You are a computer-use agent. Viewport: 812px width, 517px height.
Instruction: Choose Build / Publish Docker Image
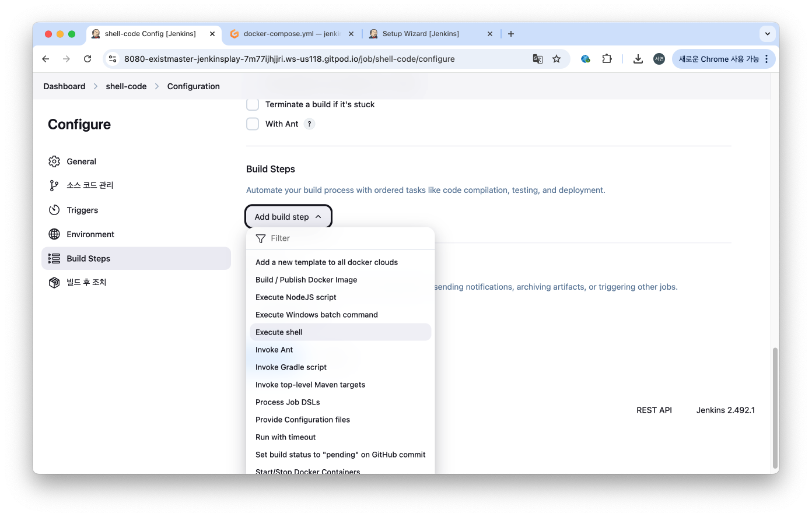[x=340, y=280]
